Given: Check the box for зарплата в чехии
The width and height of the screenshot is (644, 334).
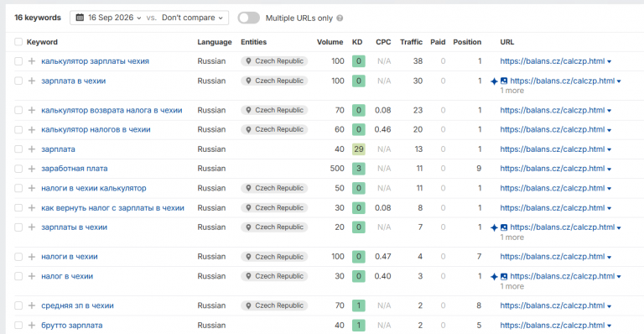Looking at the screenshot, I should click(18, 81).
